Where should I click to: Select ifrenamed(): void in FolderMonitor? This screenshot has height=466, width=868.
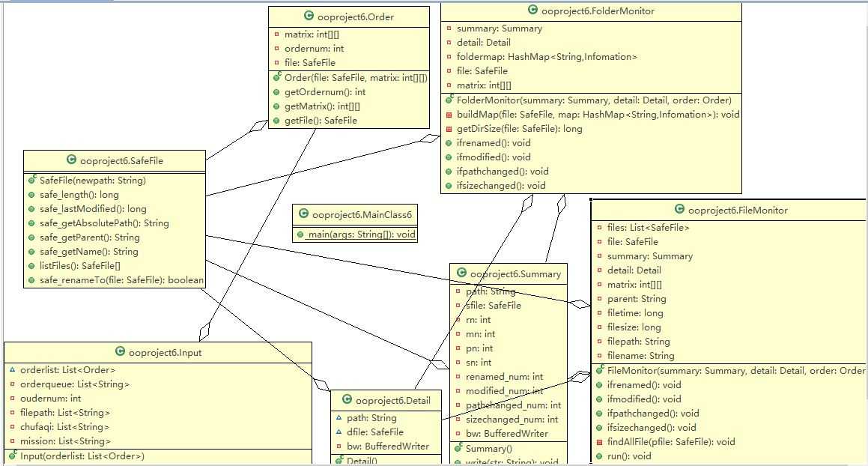pos(494,143)
